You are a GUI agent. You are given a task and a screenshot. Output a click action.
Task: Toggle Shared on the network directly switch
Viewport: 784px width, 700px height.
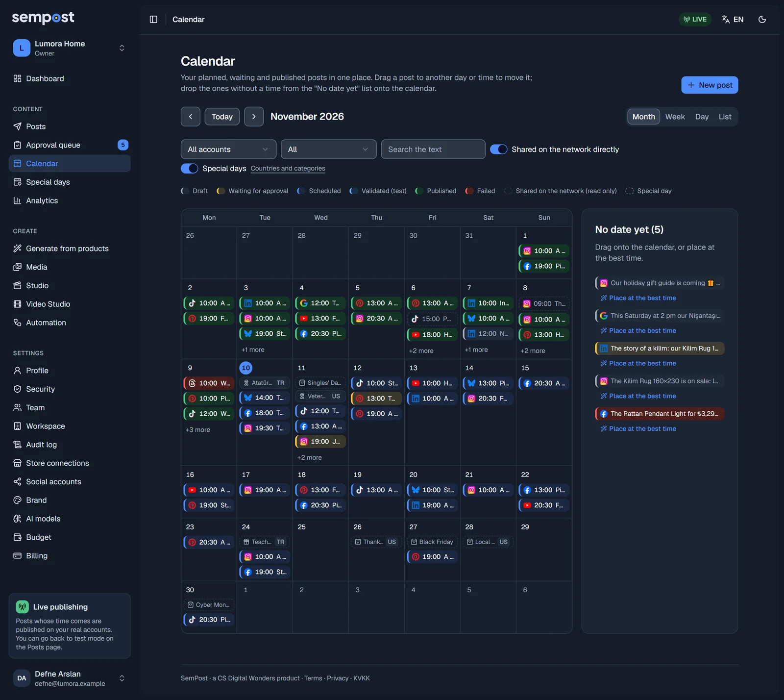click(498, 150)
